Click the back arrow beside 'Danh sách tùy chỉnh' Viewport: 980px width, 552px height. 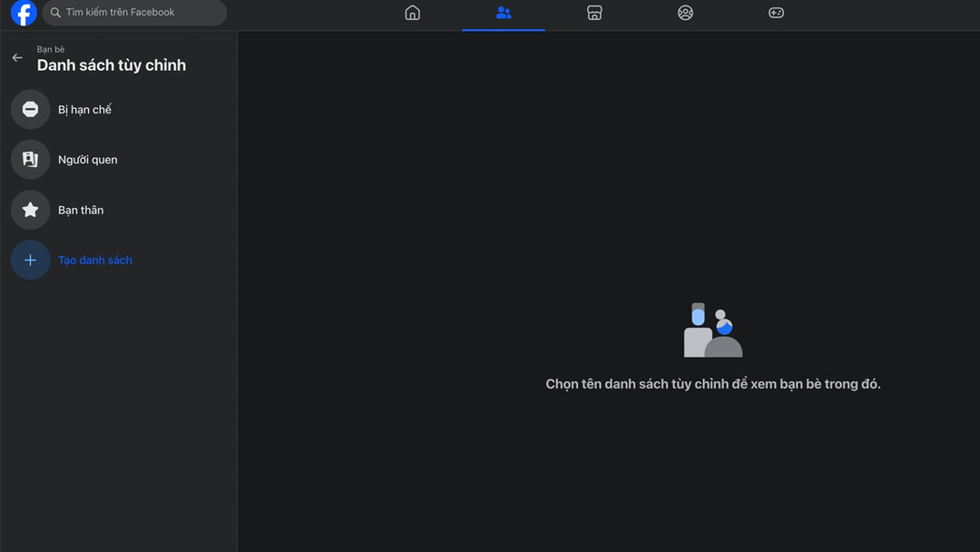point(17,57)
